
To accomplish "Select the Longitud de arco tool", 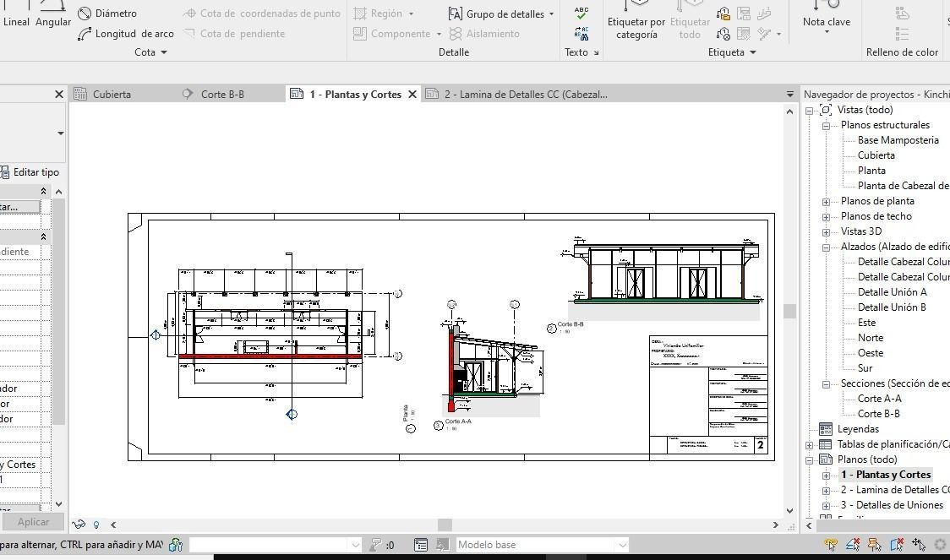I will 126,34.
